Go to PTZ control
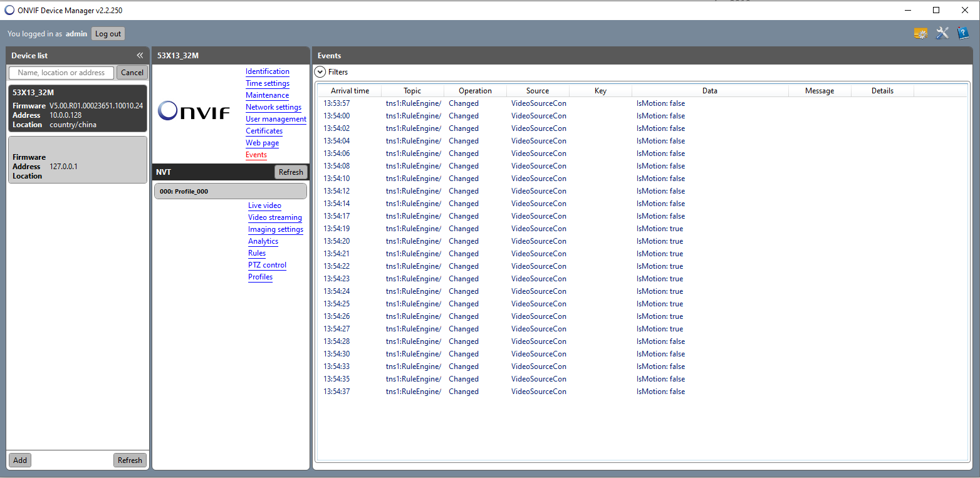This screenshot has width=980, height=478. (x=267, y=265)
